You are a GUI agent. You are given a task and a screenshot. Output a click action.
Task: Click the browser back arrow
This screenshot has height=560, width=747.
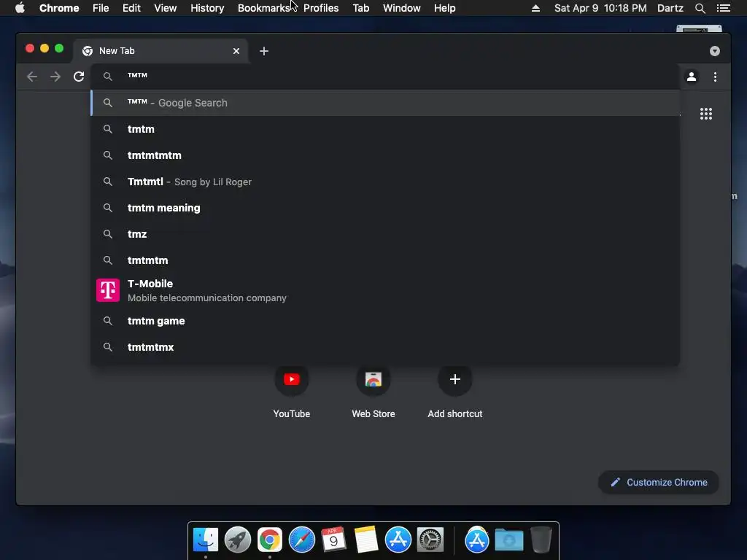pos(32,77)
